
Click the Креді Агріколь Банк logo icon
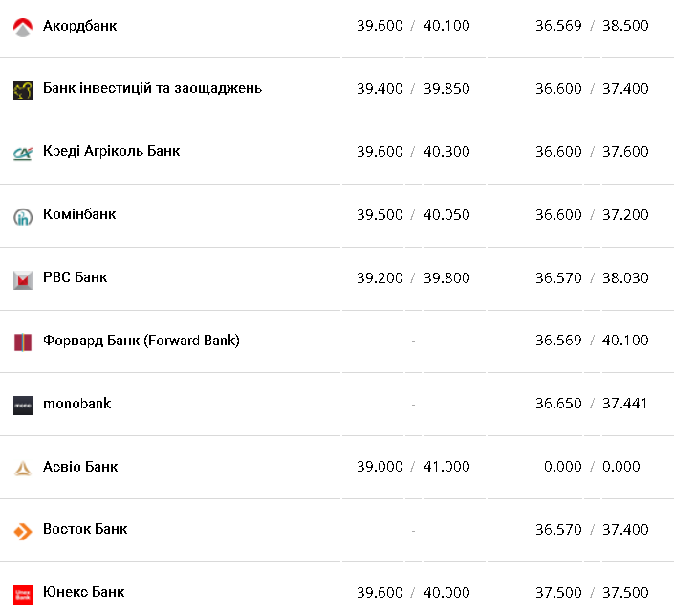click(23, 153)
